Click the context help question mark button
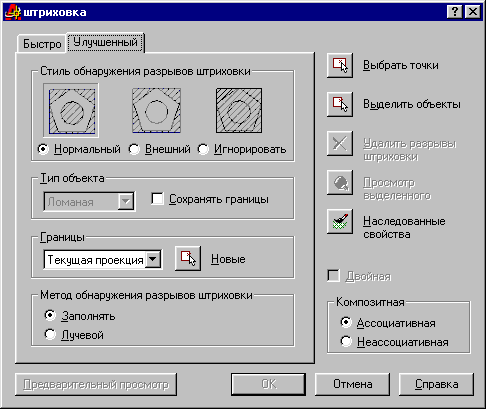486x409 pixels. [x=455, y=12]
